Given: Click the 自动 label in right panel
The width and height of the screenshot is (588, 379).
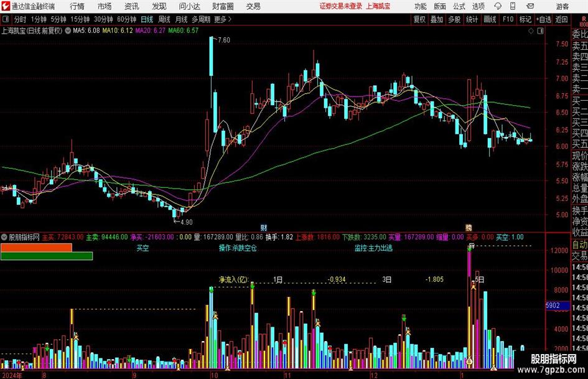Looking at the screenshot, I should 580,245.
